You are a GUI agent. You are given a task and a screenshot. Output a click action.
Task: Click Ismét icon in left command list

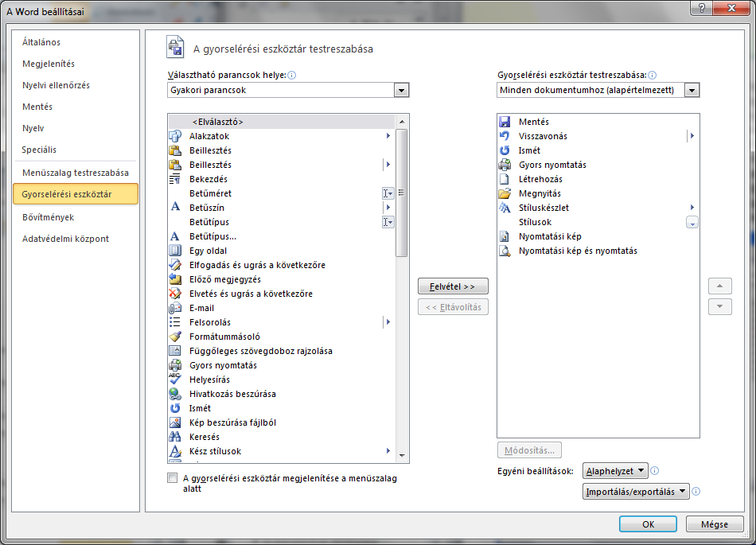(175, 408)
